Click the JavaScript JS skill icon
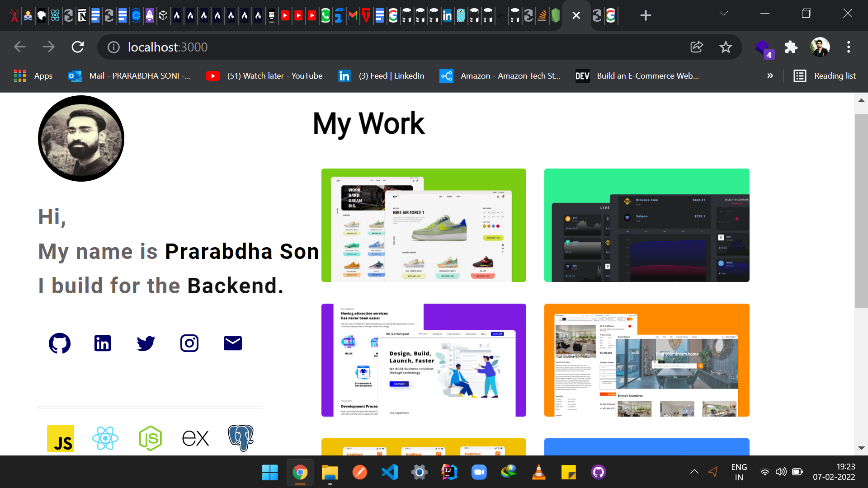868x488 pixels. coord(61,438)
